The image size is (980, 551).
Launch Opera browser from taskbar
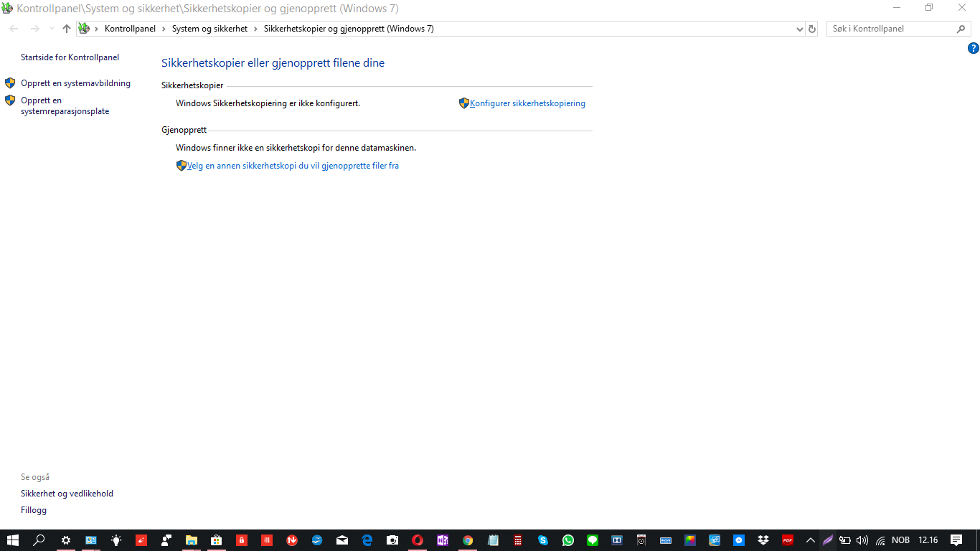pos(418,540)
